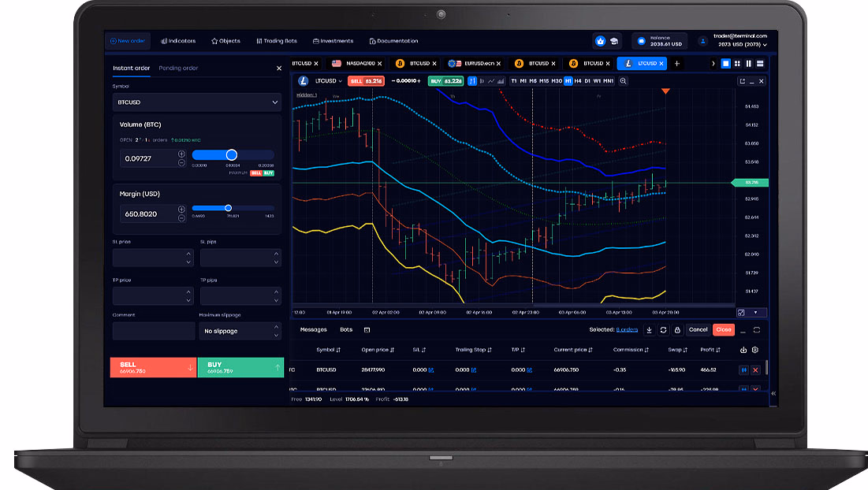Select M15 timeframe
Screen dimensions: 868x490
tap(544, 80)
